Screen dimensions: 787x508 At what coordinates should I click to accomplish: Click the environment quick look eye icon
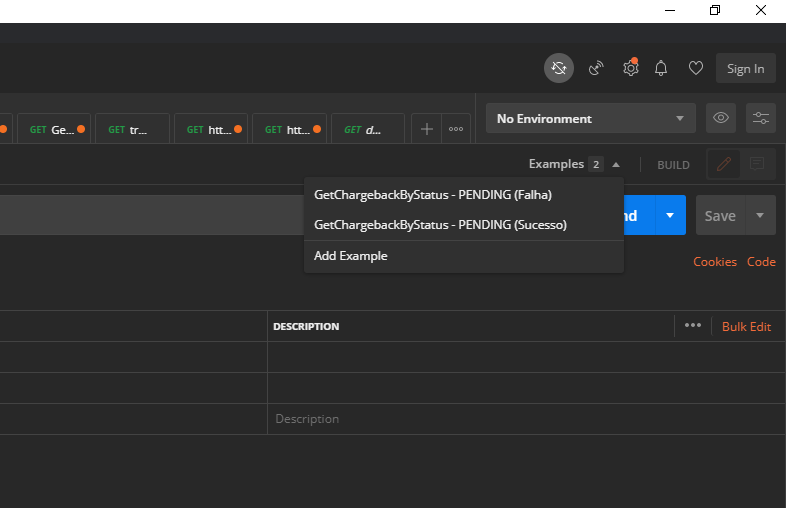point(721,118)
